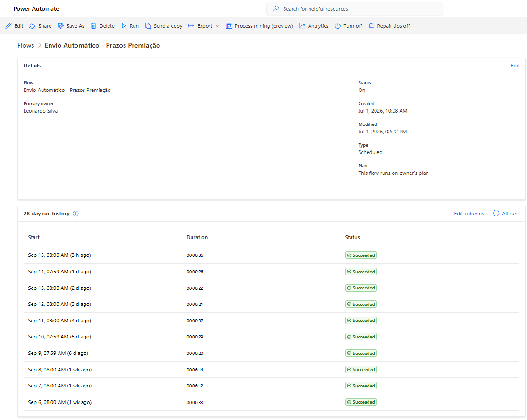Click duration 00:06:12 cell

195,386
